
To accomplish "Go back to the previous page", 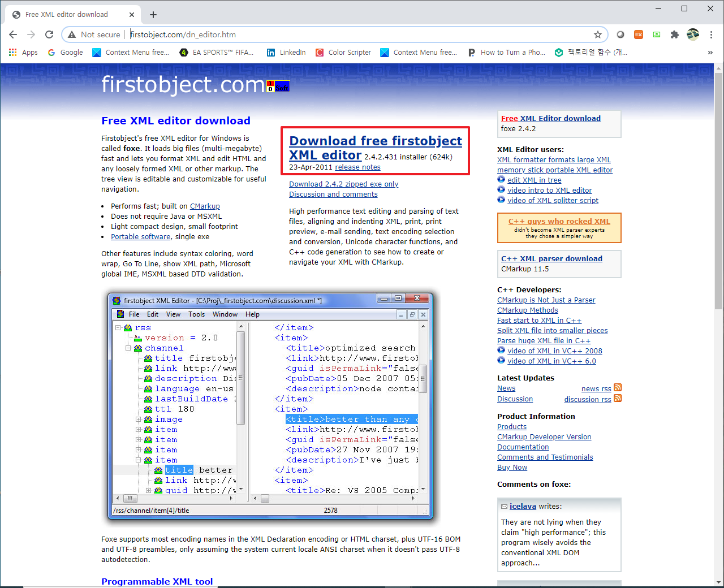I will tap(13, 34).
